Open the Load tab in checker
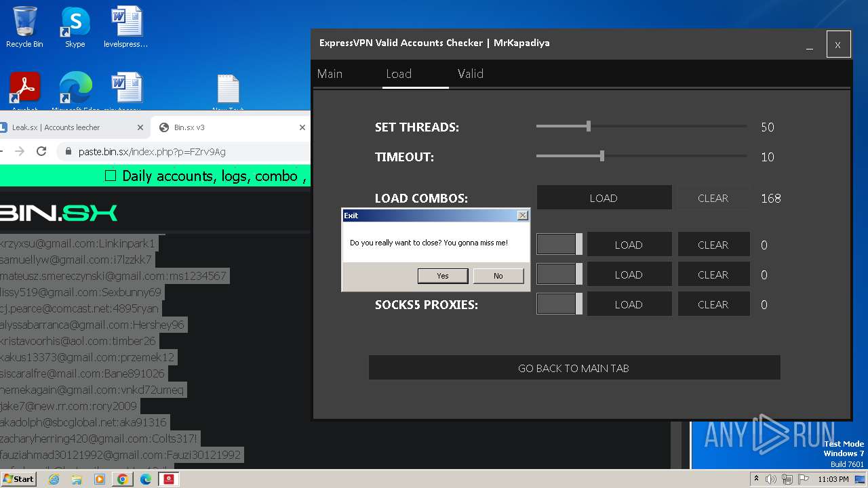This screenshot has width=868, height=488. pos(399,74)
